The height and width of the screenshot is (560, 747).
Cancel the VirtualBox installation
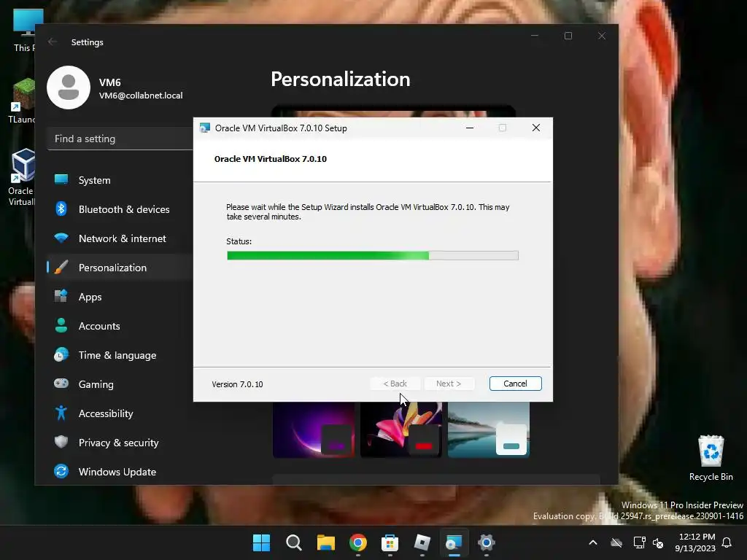tap(516, 384)
